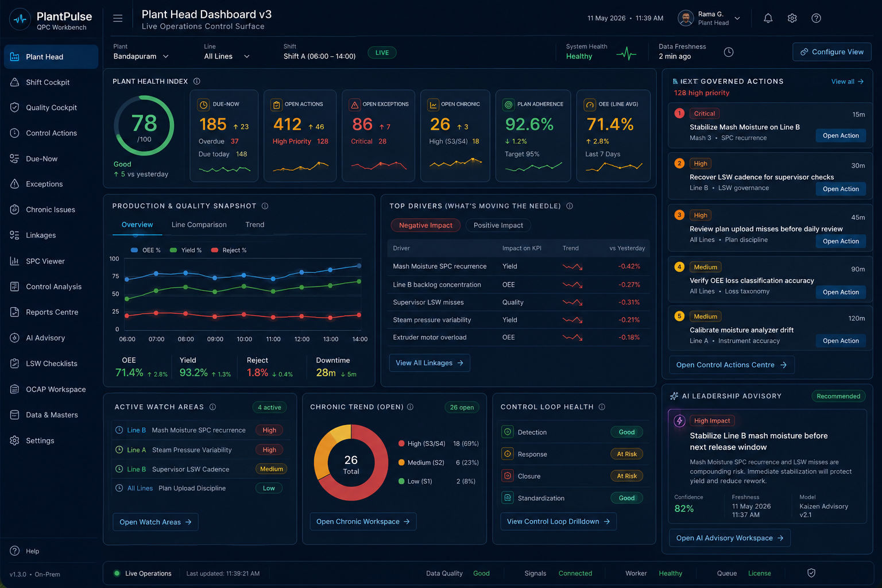Click the settings gear icon in header

click(x=792, y=18)
